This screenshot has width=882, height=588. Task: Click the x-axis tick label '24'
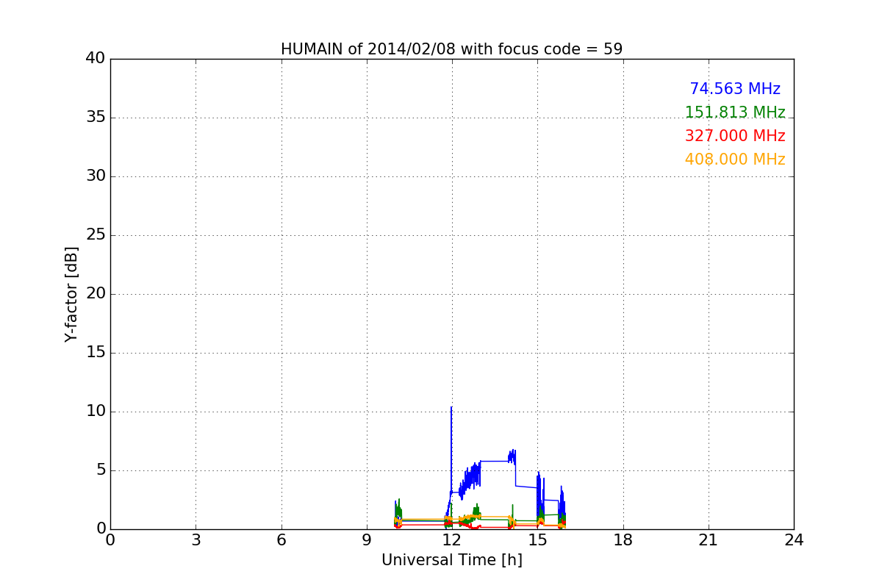click(x=794, y=539)
